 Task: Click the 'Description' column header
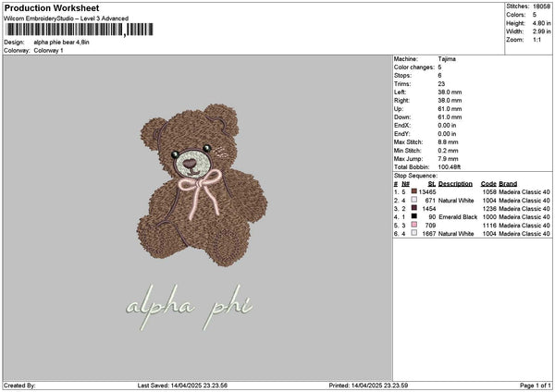pyautogui.click(x=455, y=184)
